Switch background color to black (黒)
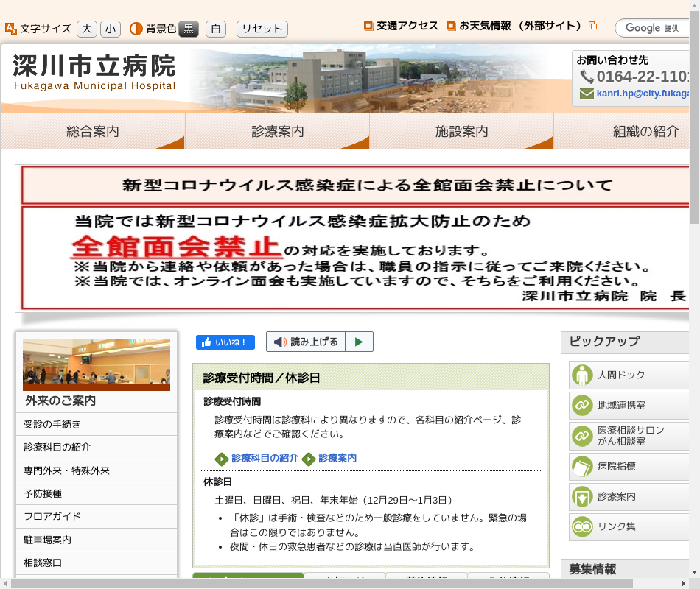 189,29
